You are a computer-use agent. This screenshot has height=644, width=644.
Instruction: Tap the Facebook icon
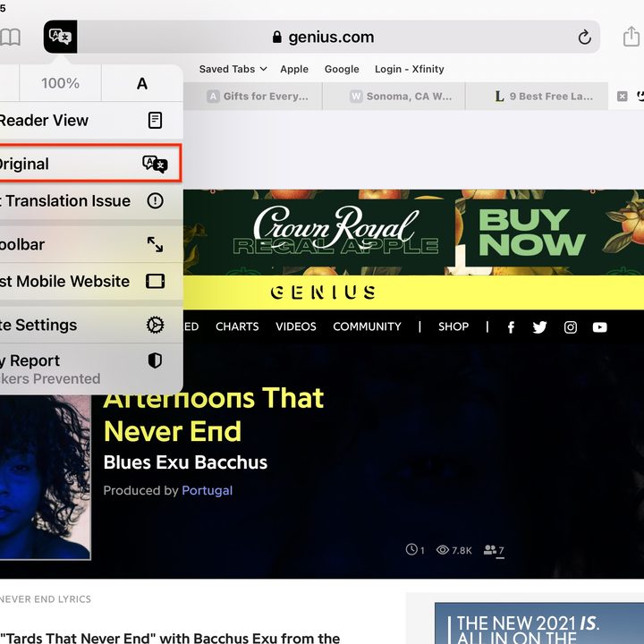pyautogui.click(x=511, y=327)
